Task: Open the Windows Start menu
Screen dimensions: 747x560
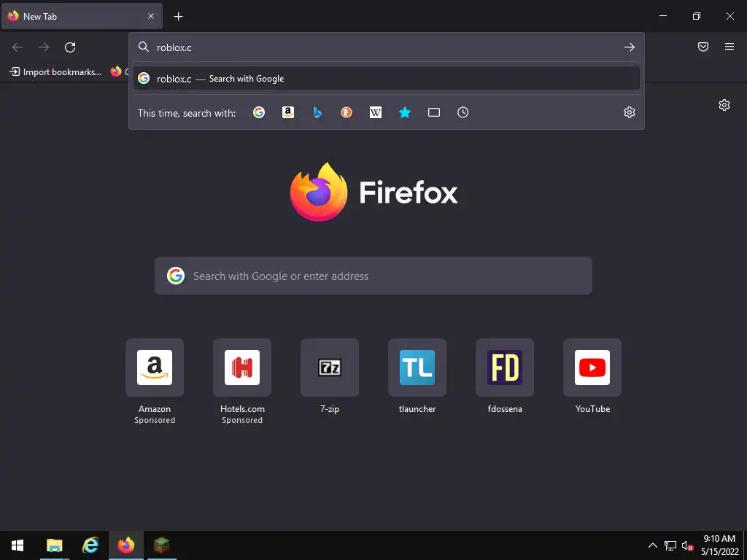Action: (x=18, y=545)
